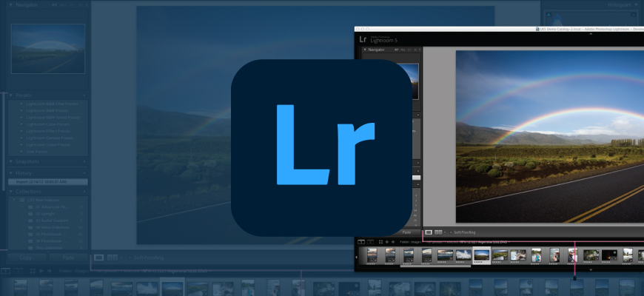Select the green river landscape thumbnail in front filmstrip
This screenshot has height=296, width=644.
(x=500, y=255)
